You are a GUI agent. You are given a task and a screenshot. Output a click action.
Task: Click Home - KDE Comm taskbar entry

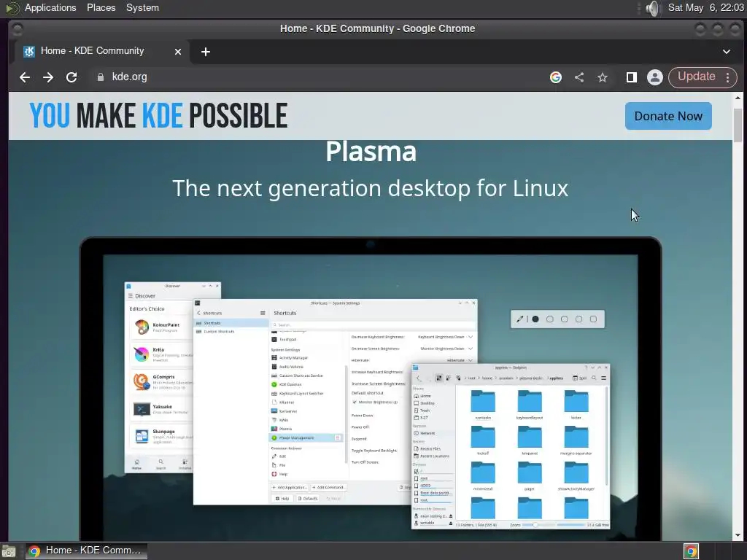pos(86,551)
